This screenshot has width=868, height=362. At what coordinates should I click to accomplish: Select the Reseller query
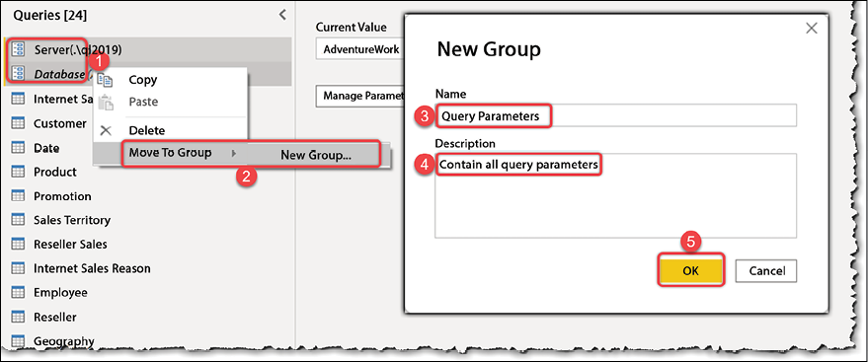tap(54, 317)
